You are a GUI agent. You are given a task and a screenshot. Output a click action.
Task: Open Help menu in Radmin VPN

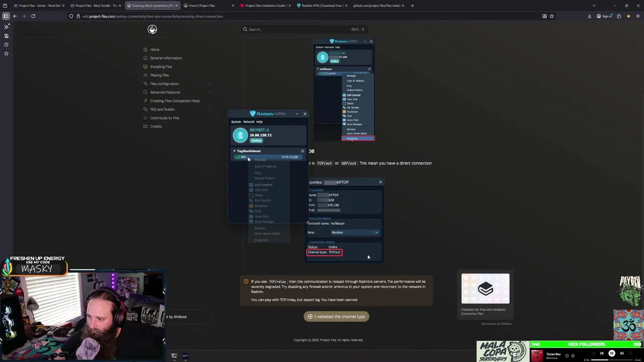[x=259, y=122]
